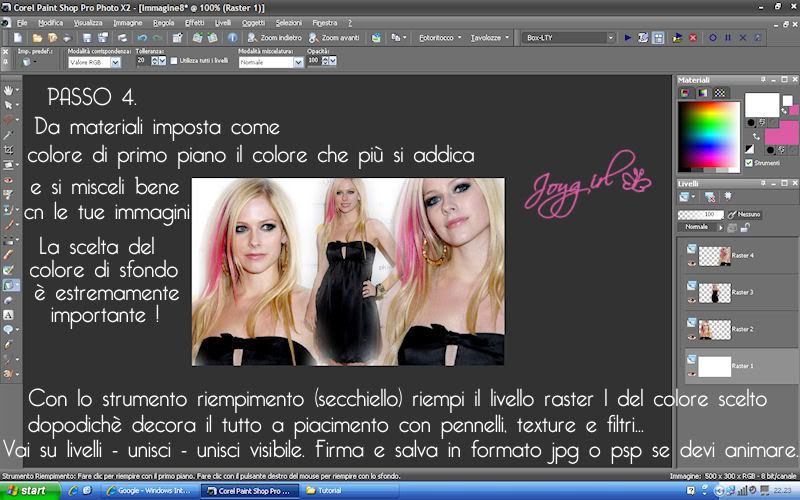The height and width of the screenshot is (500, 800).
Task: Select the Dropper tool
Action: point(8,135)
